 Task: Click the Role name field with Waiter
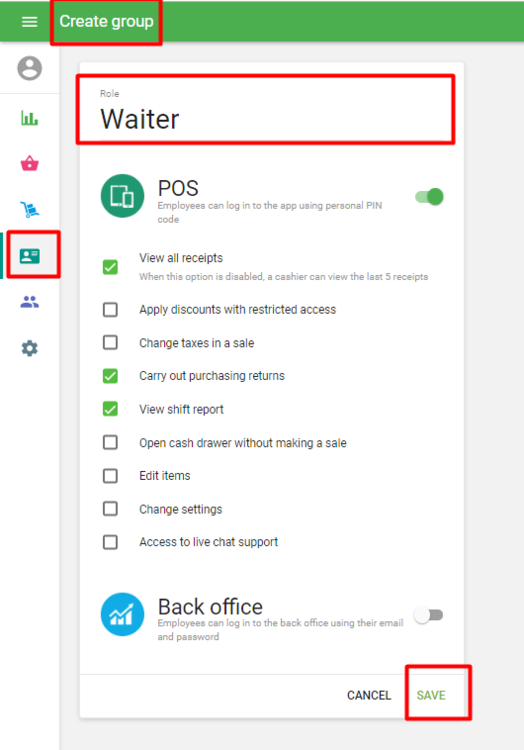coord(265,110)
